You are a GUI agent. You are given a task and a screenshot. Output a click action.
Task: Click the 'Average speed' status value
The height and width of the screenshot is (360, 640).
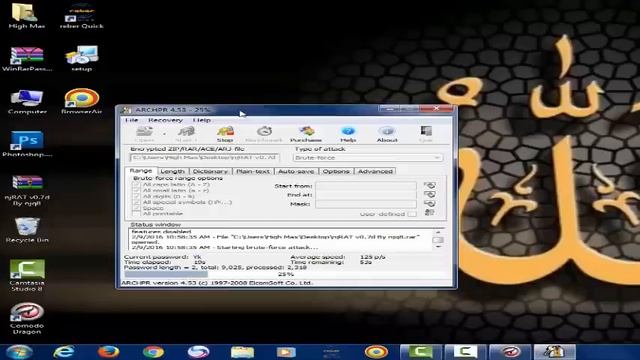(372, 257)
